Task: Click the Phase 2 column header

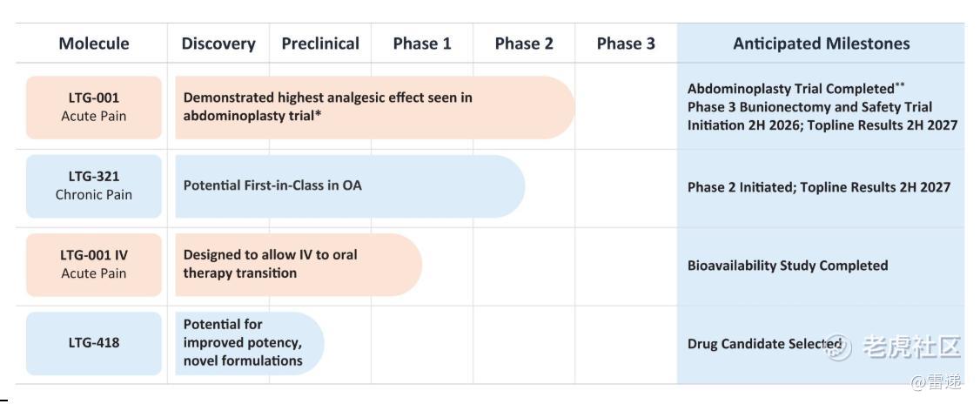Action: [x=524, y=44]
